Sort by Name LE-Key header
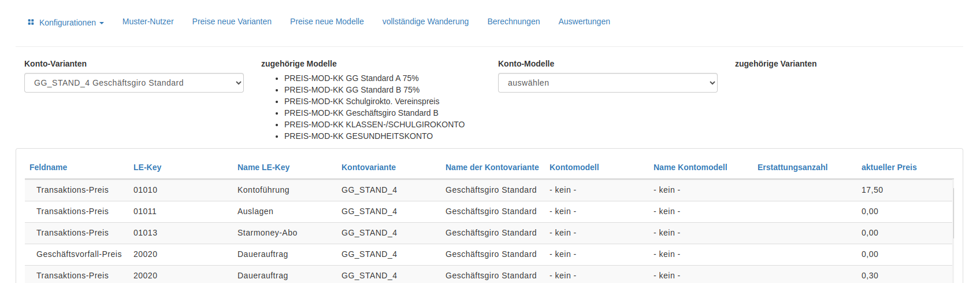The width and height of the screenshot is (980, 283). 263,167
